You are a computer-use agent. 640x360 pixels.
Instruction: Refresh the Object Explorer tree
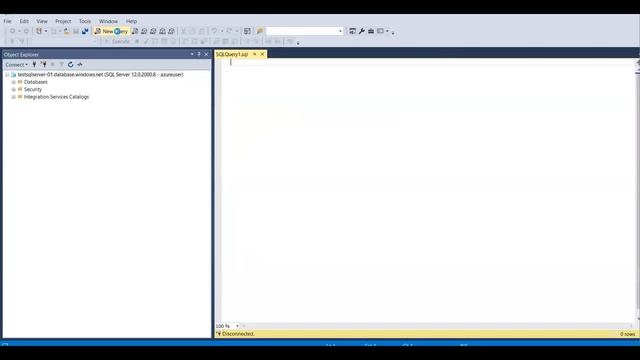[71, 64]
